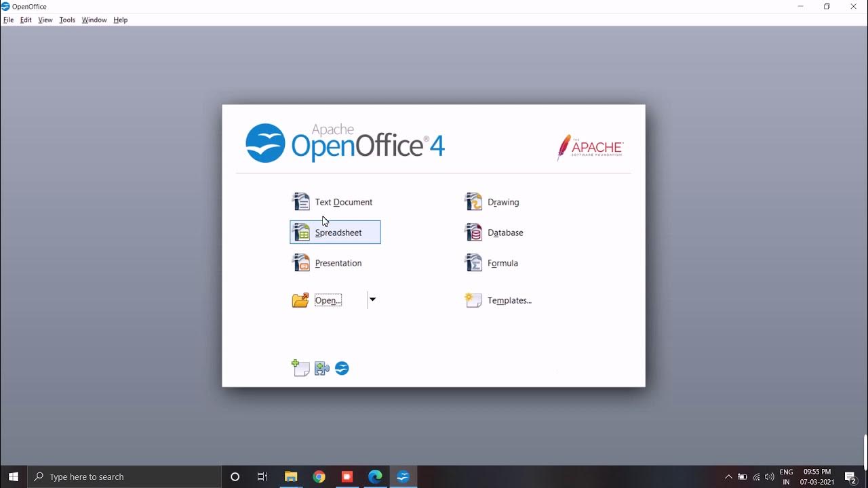Click the Database icon
This screenshot has width=868, height=488.
(473, 232)
